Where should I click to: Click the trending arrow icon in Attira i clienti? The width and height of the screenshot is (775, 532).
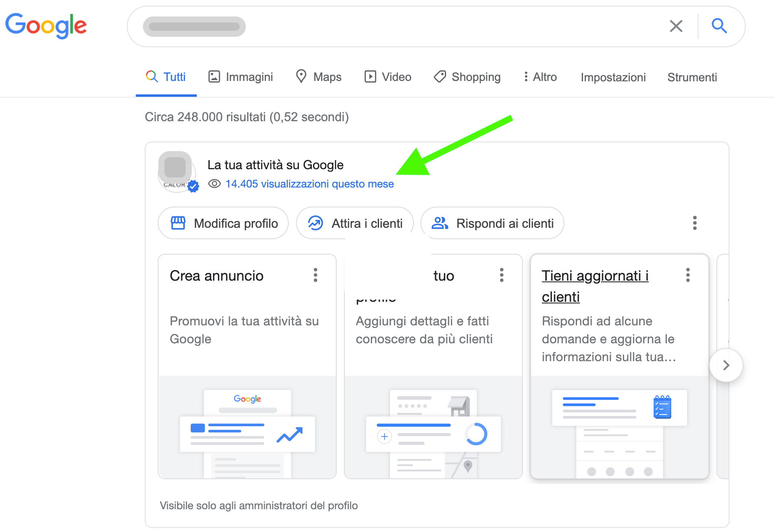[x=316, y=223]
